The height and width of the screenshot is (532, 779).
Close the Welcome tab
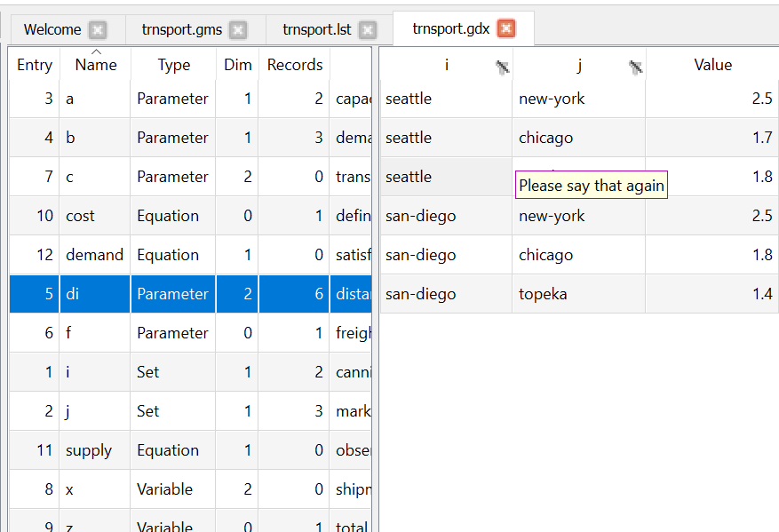[98, 30]
